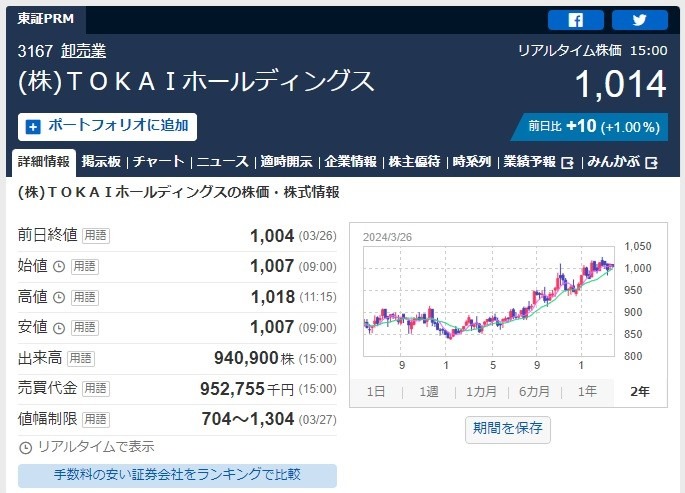
Task: Open the チャート tab
Action: click(159, 162)
